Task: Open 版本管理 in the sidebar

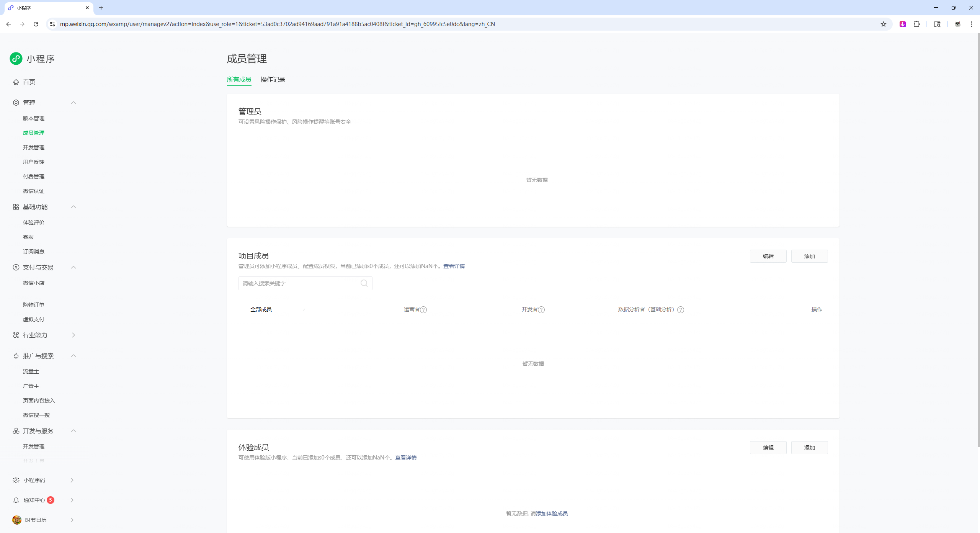Action: [33, 118]
